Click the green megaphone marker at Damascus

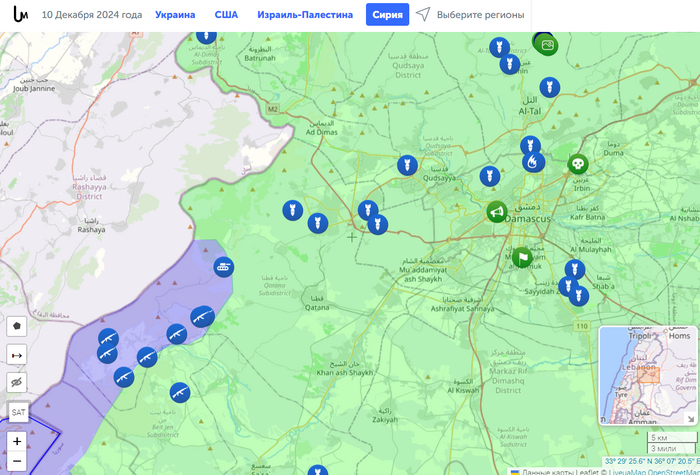pos(496,212)
